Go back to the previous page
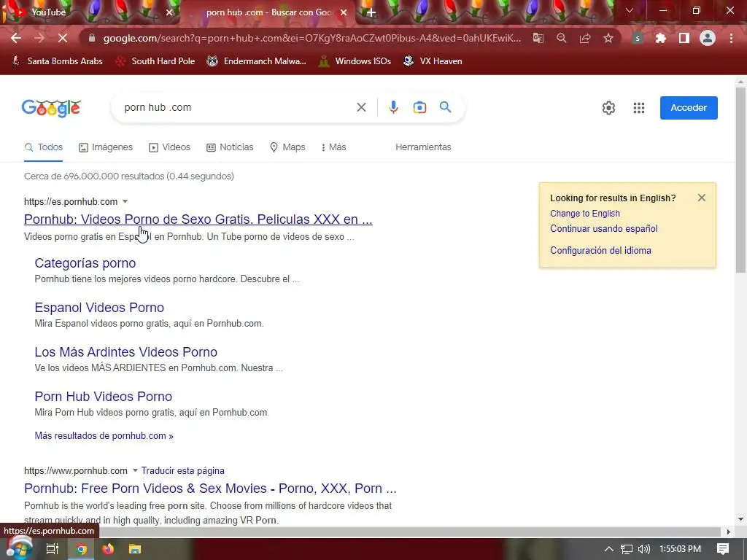 16,38
